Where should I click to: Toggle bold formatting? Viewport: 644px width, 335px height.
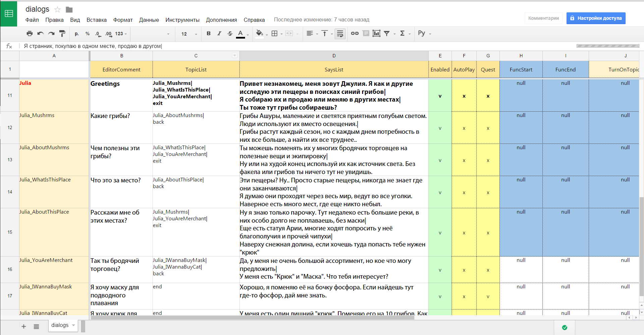point(209,34)
